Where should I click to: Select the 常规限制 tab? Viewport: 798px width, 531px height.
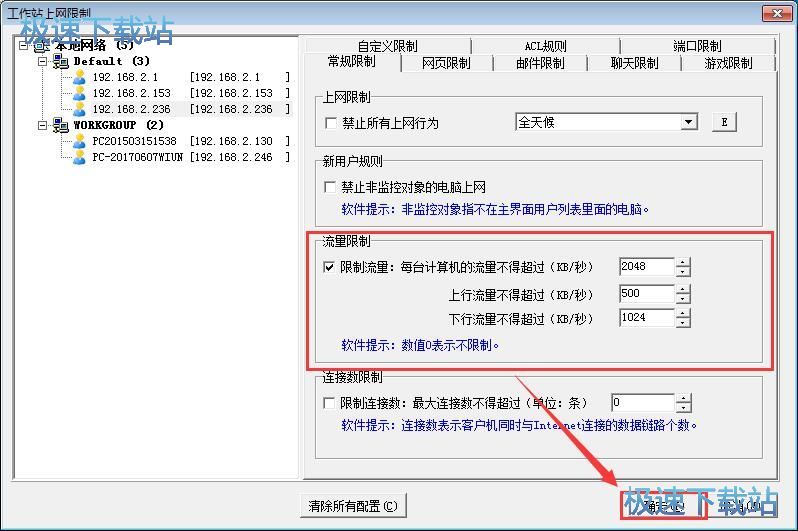[x=352, y=62]
